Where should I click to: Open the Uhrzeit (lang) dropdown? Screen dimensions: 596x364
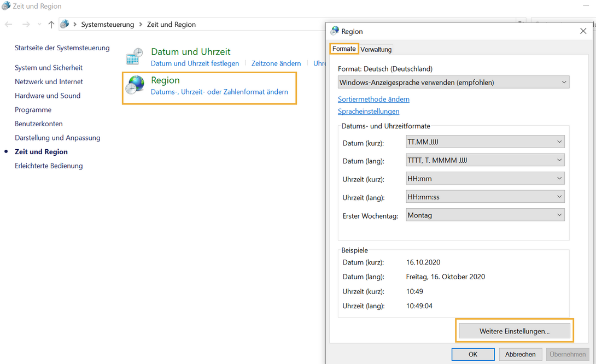pyautogui.click(x=485, y=197)
